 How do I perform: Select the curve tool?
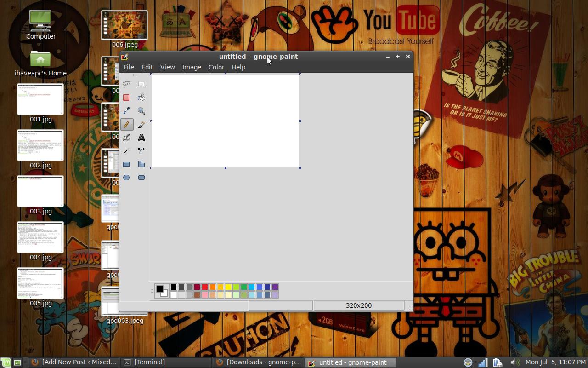pos(141,151)
